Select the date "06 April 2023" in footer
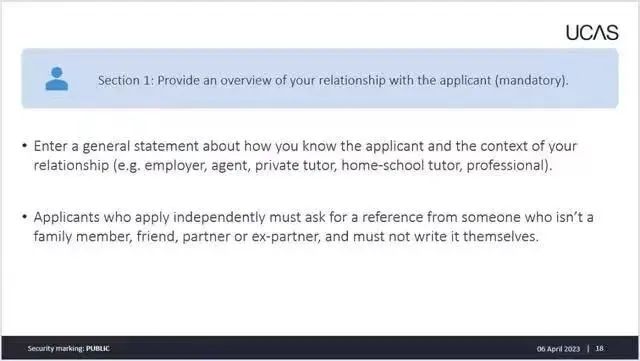640x361 pixels. point(558,349)
